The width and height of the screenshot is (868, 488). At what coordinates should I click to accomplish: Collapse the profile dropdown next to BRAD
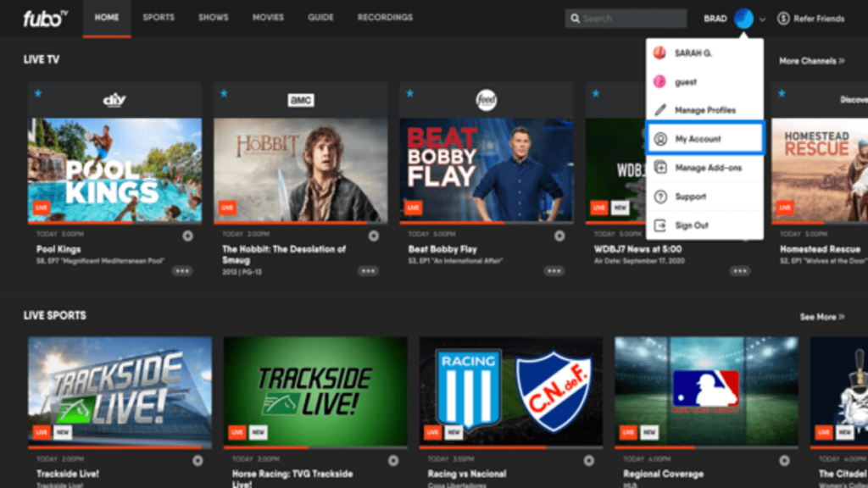[x=761, y=18]
